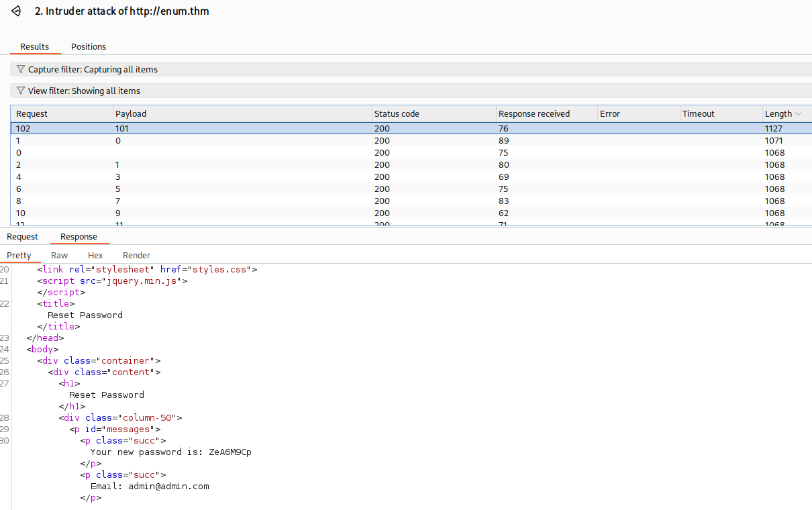Select request 6 row with payload 5
The width and height of the screenshot is (812, 510).
[x=411, y=189]
